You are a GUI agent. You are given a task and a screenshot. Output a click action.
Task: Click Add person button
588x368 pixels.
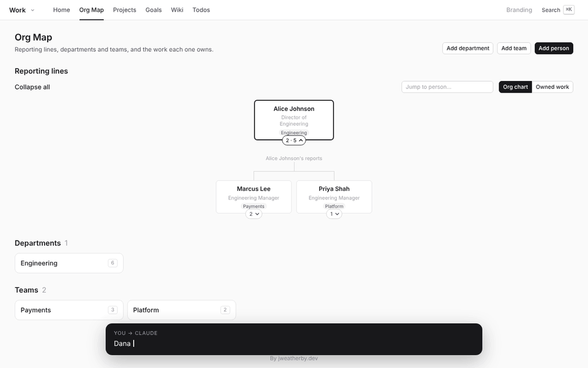tap(554, 48)
